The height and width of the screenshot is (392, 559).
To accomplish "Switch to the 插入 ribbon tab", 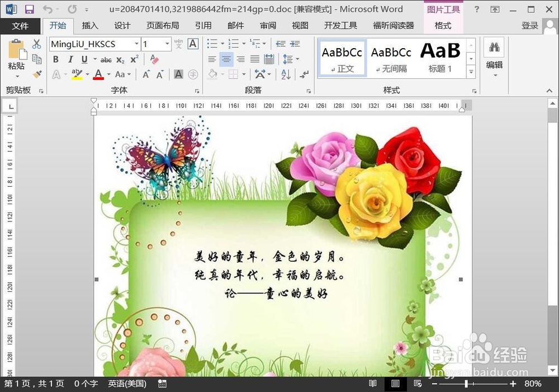I will (x=91, y=25).
